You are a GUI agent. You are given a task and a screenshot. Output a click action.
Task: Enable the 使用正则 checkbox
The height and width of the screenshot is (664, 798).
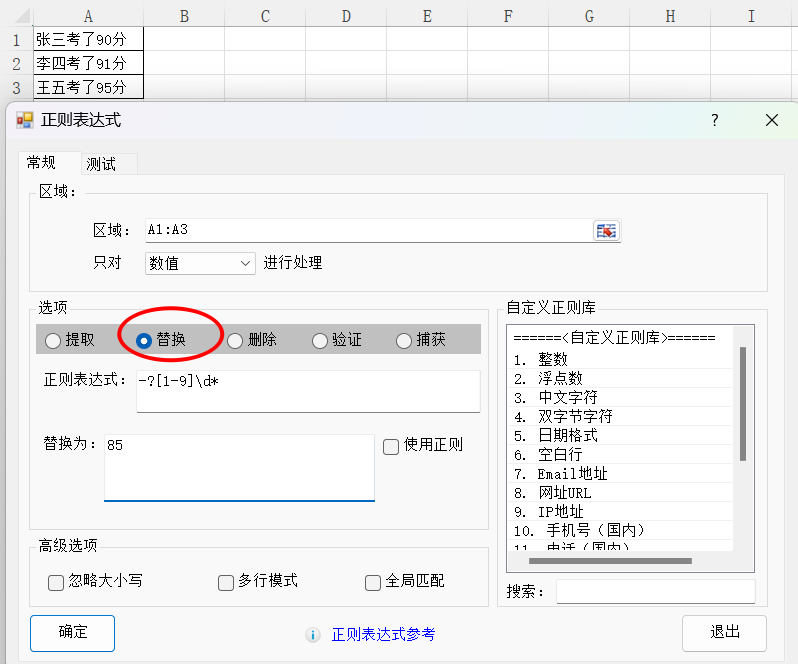point(392,446)
